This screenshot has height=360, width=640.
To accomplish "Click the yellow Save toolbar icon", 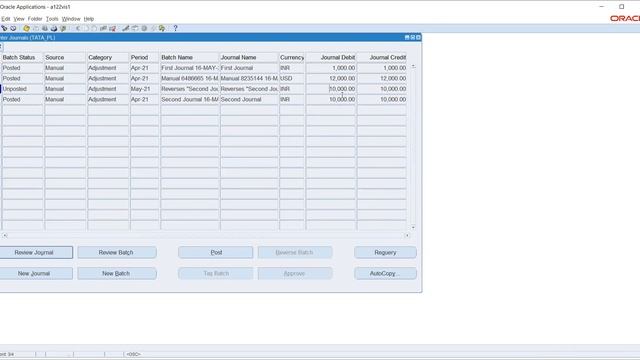I will [x=26, y=28].
